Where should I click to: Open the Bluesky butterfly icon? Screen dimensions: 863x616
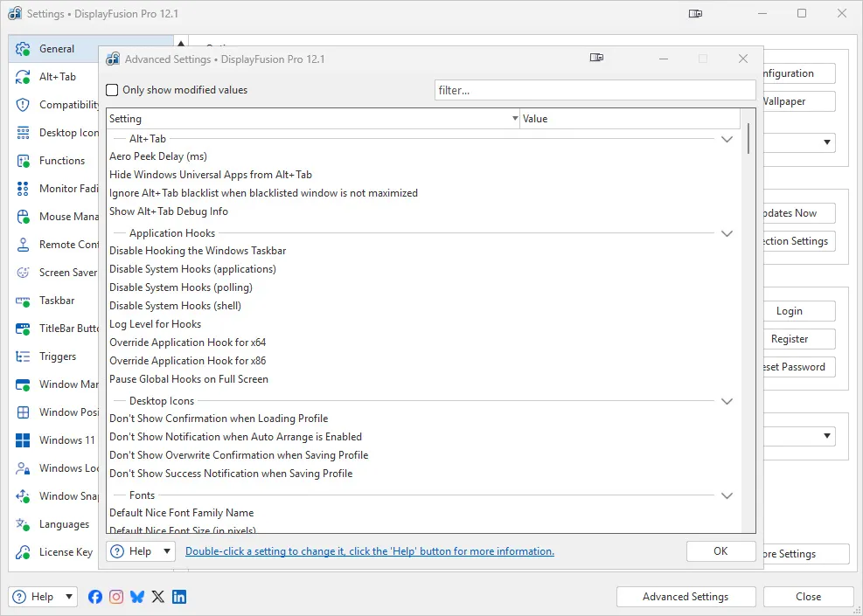coord(137,597)
